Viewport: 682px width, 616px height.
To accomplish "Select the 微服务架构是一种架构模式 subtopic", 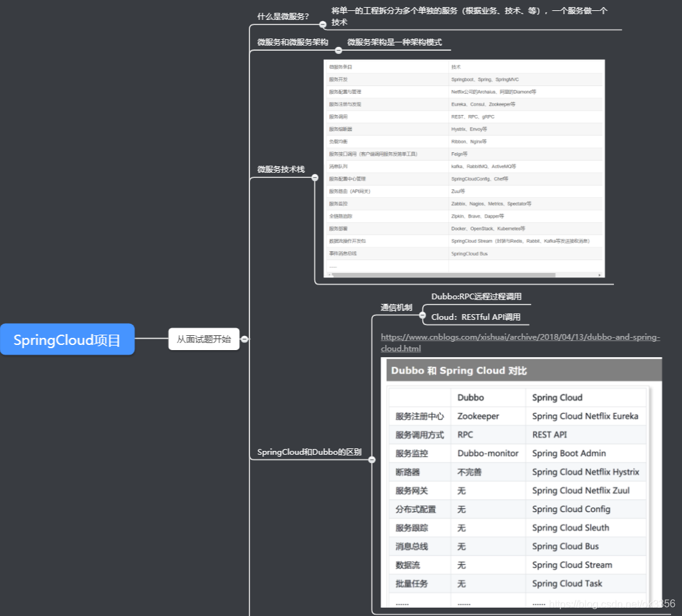I will point(394,42).
